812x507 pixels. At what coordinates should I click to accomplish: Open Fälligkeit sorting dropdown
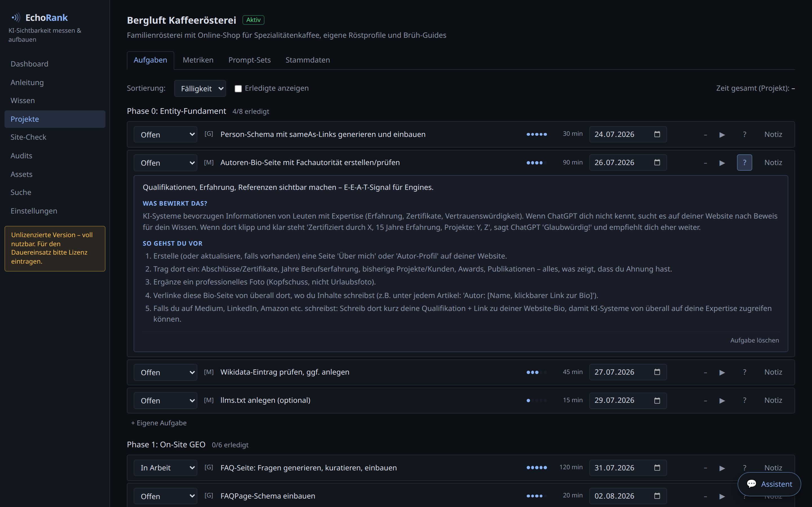coord(200,88)
